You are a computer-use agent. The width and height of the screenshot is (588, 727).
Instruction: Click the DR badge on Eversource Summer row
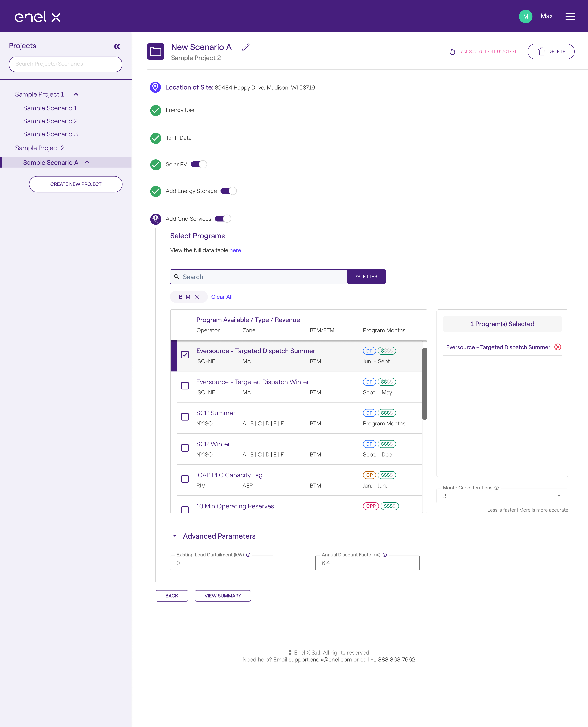369,351
